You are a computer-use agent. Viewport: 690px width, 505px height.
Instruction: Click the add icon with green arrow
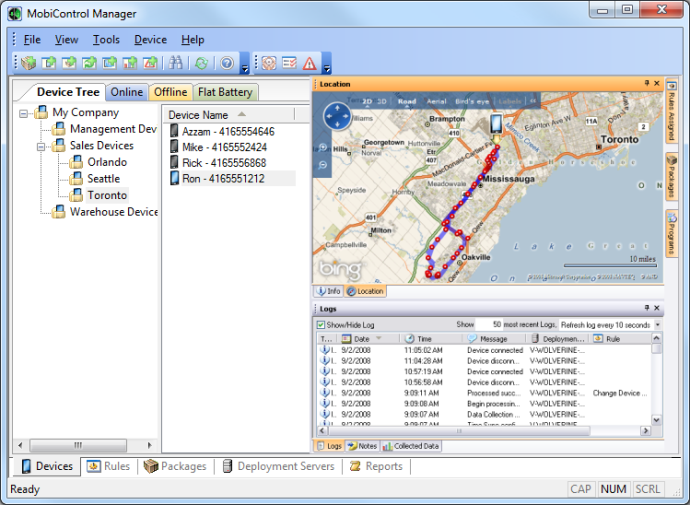pos(89,63)
